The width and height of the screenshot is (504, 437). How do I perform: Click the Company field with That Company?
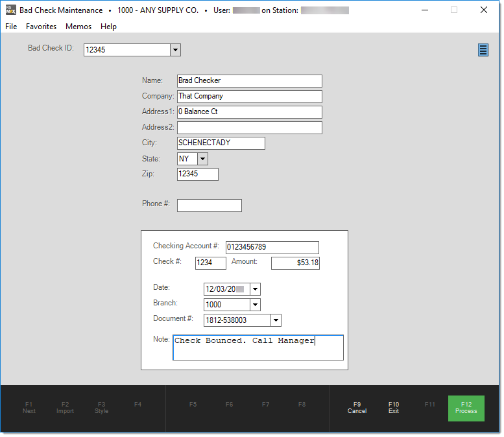[x=250, y=97]
